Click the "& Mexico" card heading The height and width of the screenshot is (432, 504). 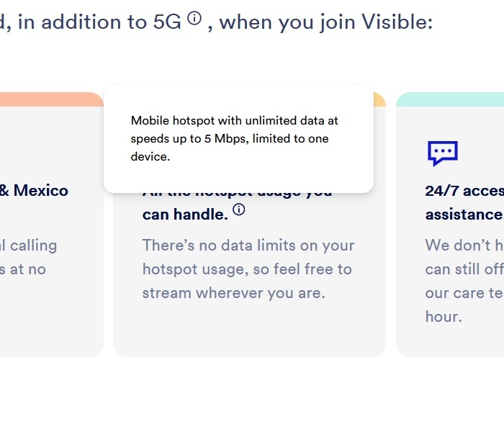click(34, 190)
